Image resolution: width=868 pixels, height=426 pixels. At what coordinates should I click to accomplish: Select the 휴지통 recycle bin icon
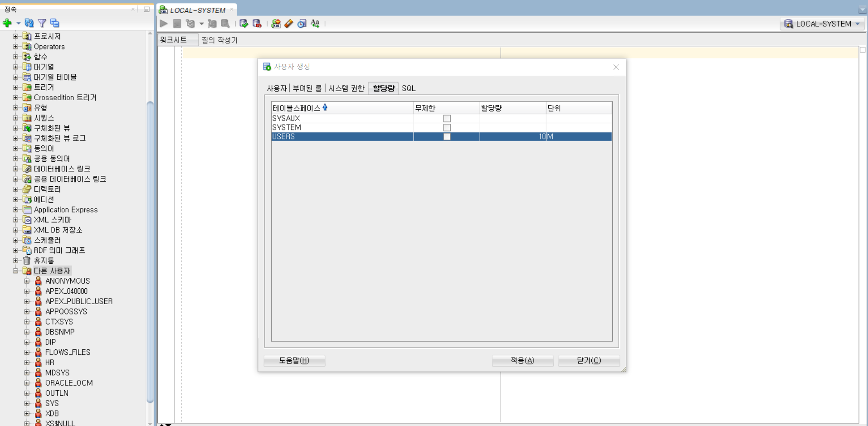[27, 261]
